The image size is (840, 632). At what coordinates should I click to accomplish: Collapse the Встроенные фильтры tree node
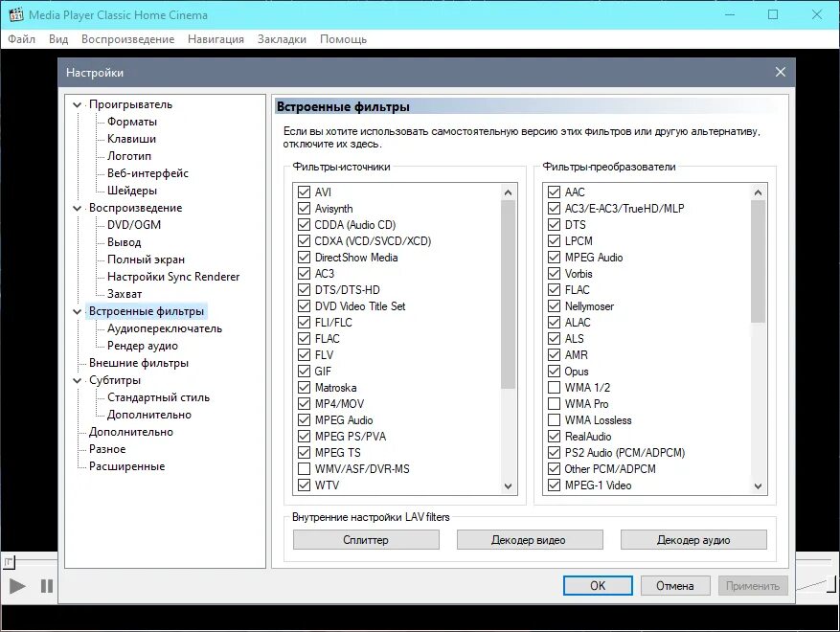[78, 312]
